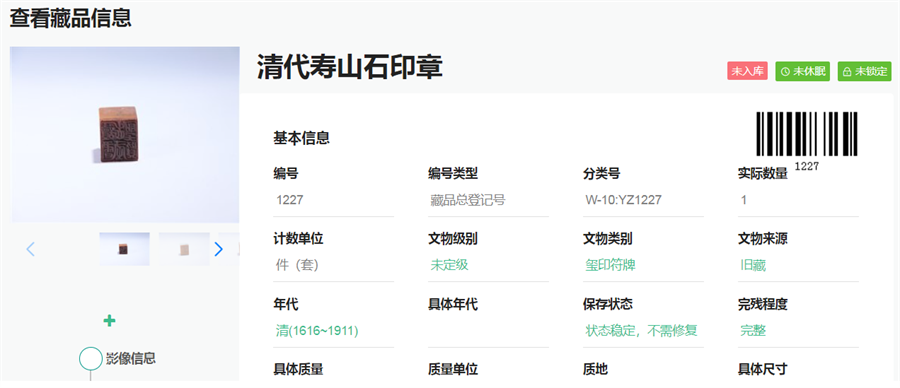The image size is (900, 388).
Task: Click the 质量单位 field label
Action: coord(453,370)
